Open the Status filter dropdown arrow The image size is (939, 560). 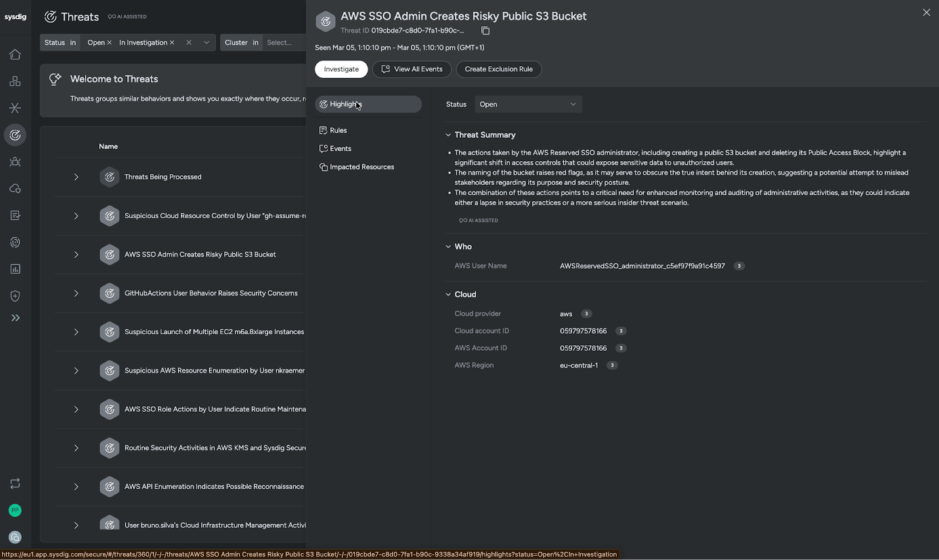tap(207, 43)
